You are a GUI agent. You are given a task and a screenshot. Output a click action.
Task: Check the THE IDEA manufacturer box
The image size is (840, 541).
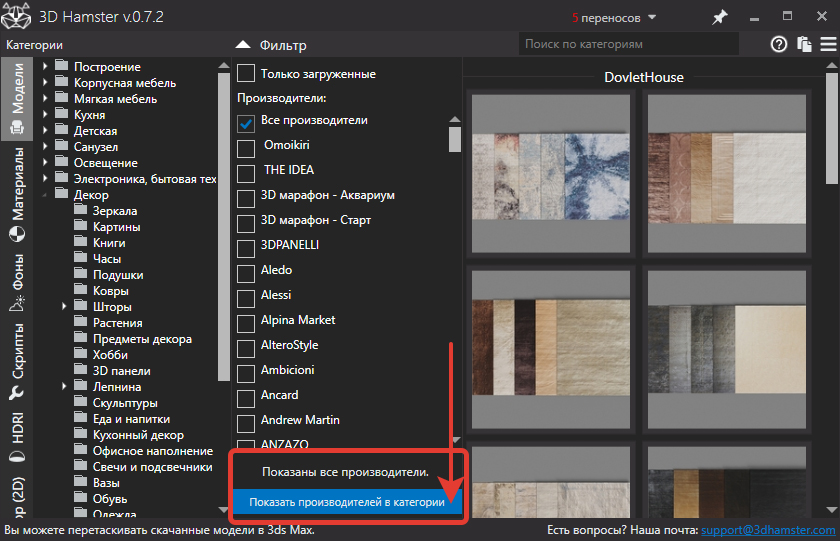pos(246,174)
